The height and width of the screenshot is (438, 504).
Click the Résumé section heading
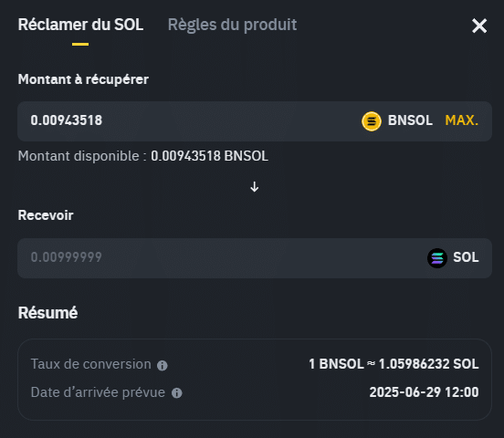tap(47, 313)
